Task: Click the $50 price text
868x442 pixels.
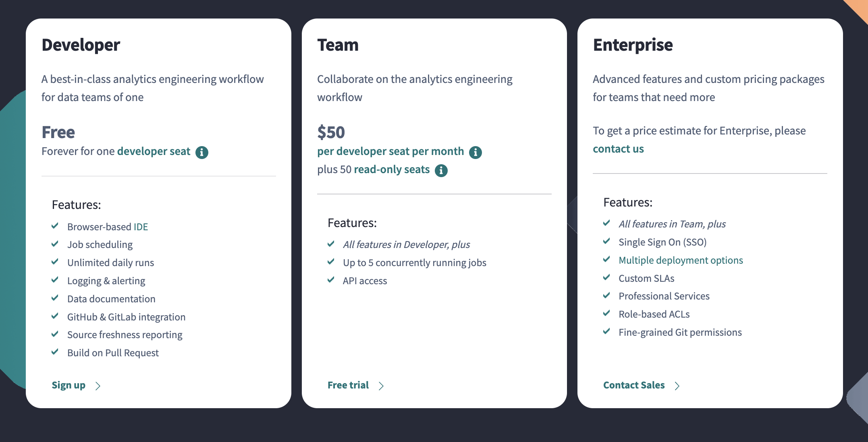Action: point(331,132)
